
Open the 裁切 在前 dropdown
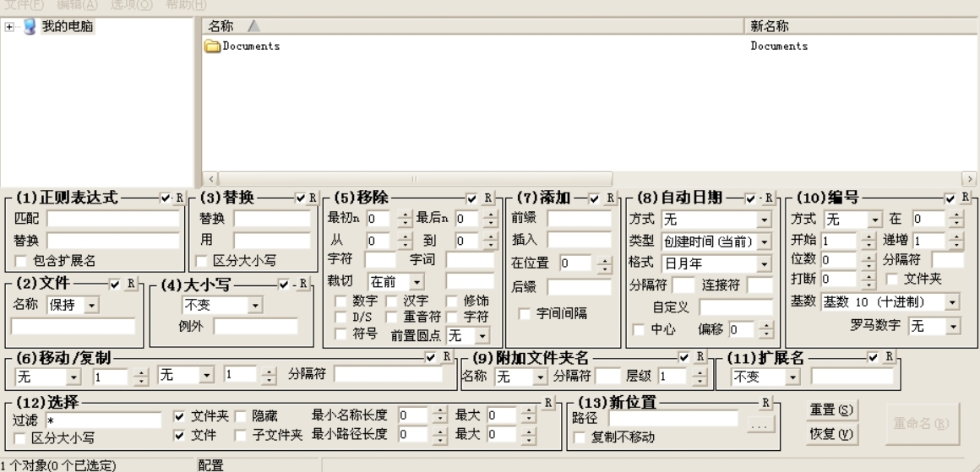click(x=416, y=281)
